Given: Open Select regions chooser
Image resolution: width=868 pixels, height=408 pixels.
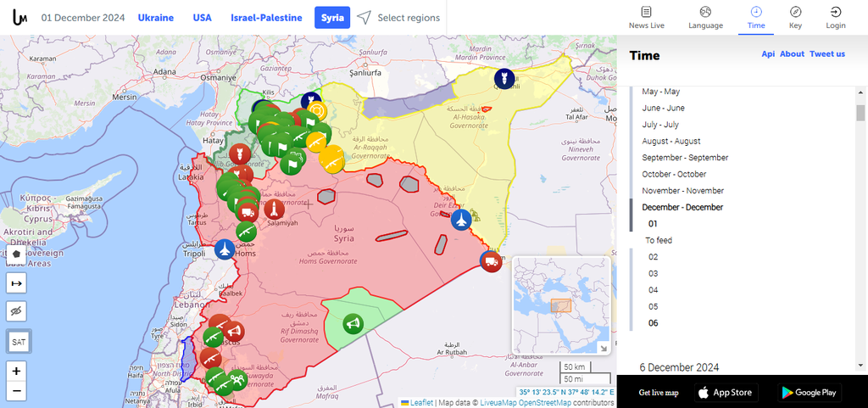Looking at the screenshot, I should pyautogui.click(x=398, y=18).
